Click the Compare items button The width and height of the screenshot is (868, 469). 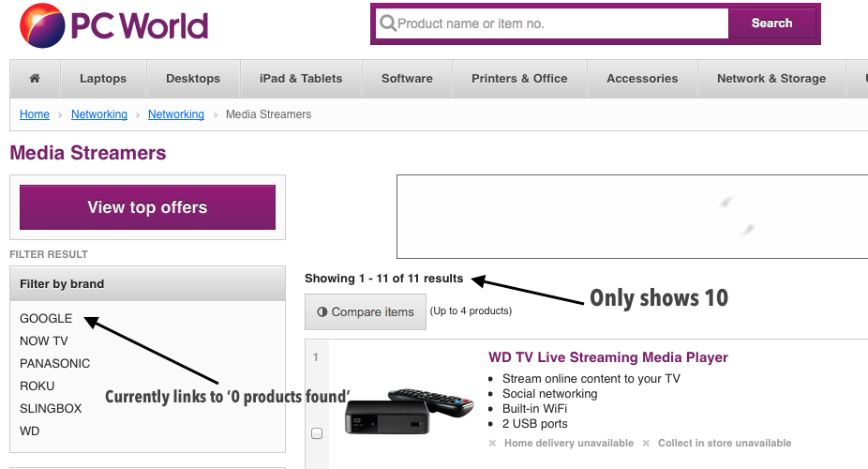tap(365, 312)
